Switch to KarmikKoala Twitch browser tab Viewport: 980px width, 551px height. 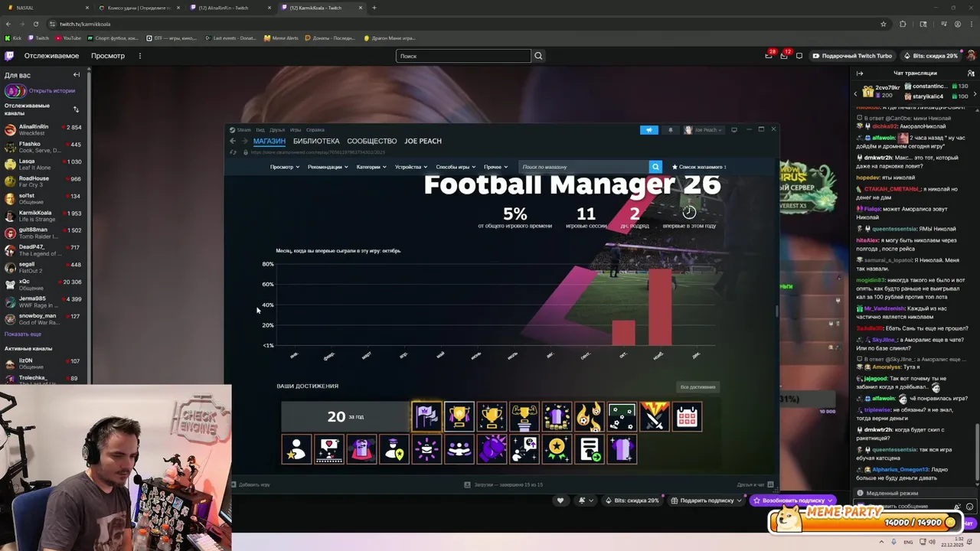pos(322,8)
